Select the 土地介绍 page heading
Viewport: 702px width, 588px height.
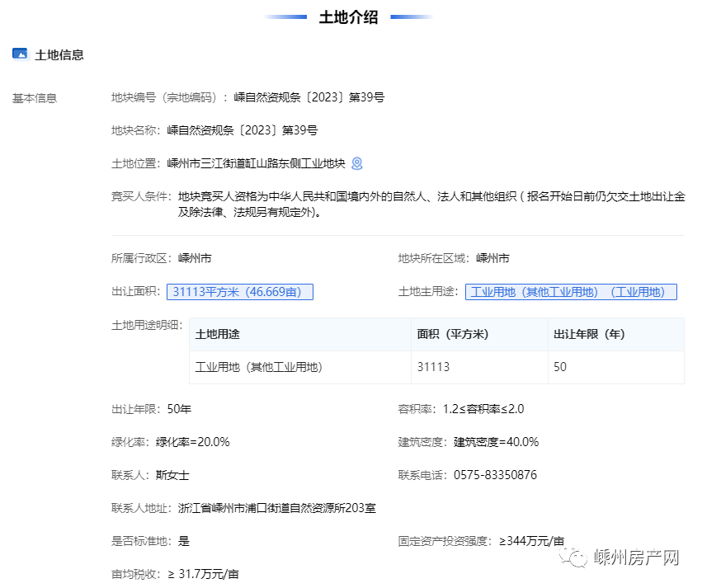(x=348, y=17)
